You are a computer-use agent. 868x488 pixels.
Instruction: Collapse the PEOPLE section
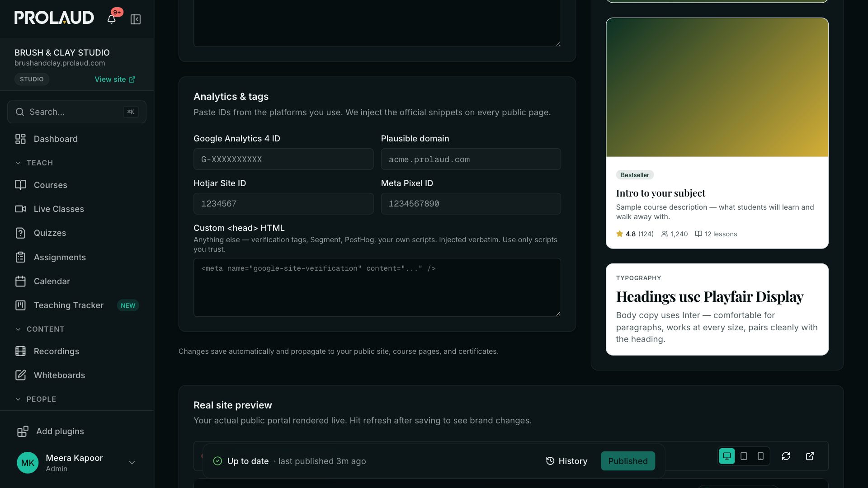coord(36,399)
